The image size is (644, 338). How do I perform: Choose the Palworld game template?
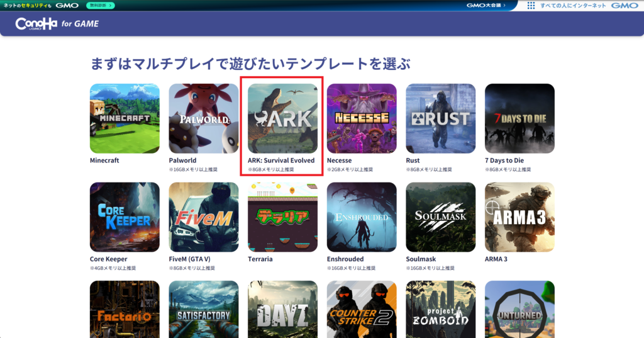203,118
